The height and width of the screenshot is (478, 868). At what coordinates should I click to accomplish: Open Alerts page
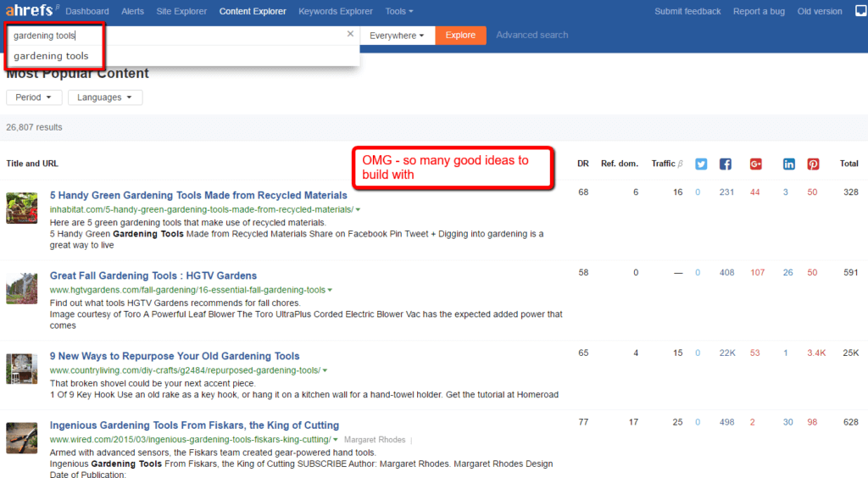click(132, 11)
